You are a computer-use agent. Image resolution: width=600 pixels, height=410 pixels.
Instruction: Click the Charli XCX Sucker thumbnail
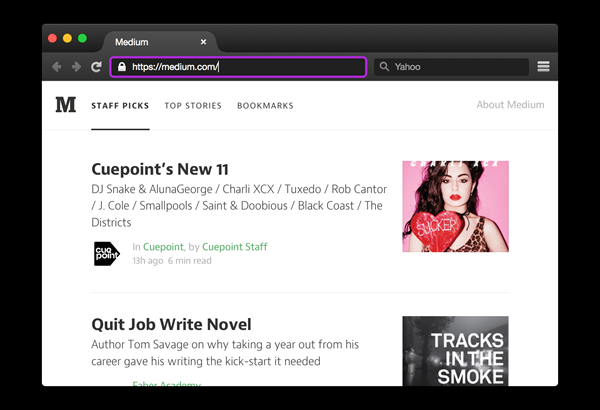pos(455,206)
